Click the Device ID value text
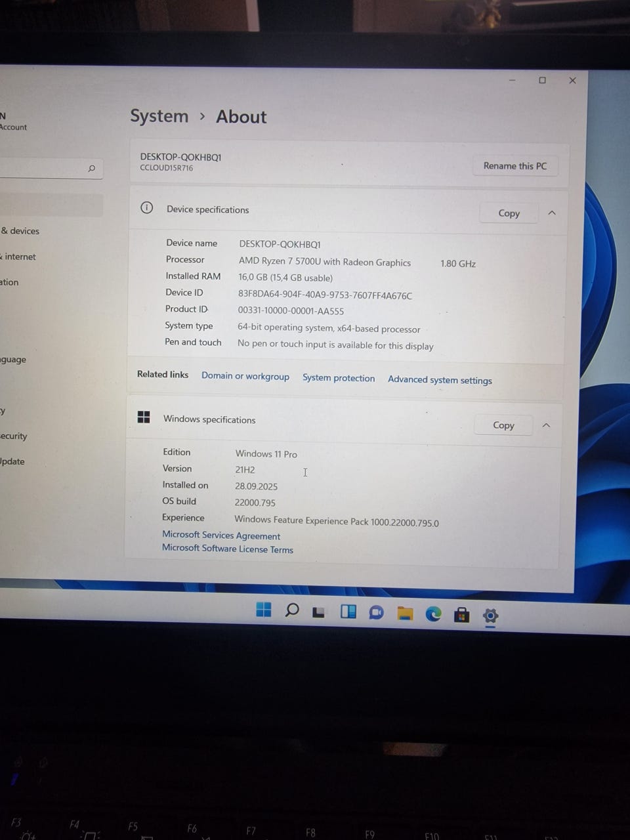 (325, 295)
